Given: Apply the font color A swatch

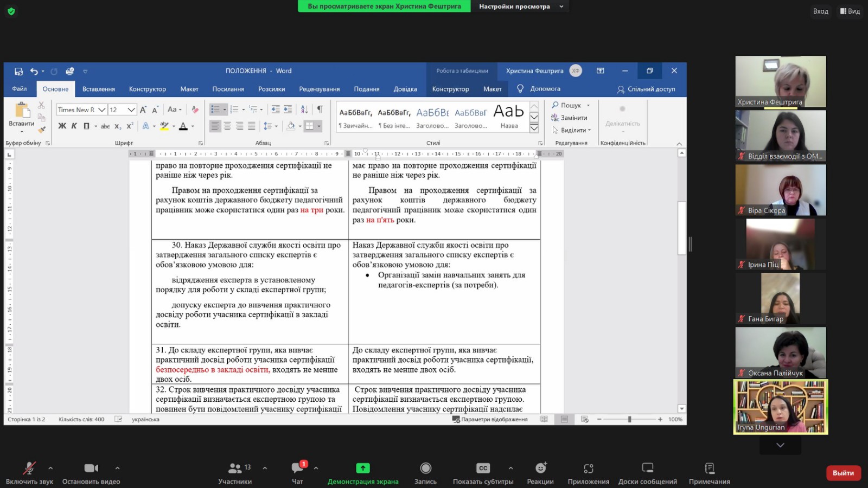Looking at the screenshot, I should click(x=183, y=126).
